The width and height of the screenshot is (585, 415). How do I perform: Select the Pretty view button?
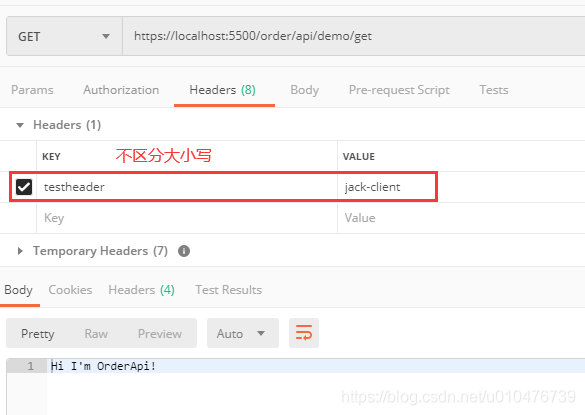tap(38, 333)
